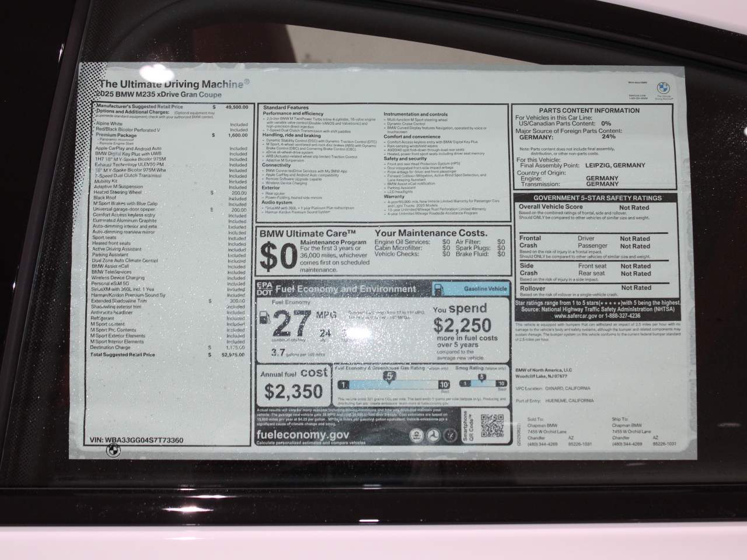
Task: Click the Rollover Not Rated row
Action: click(x=585, y=288)
